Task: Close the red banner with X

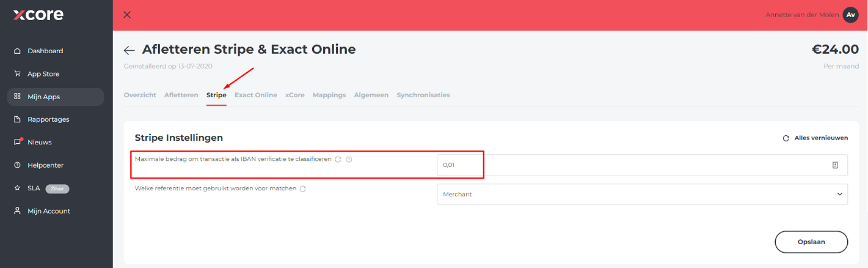Action: pos(127,15)
